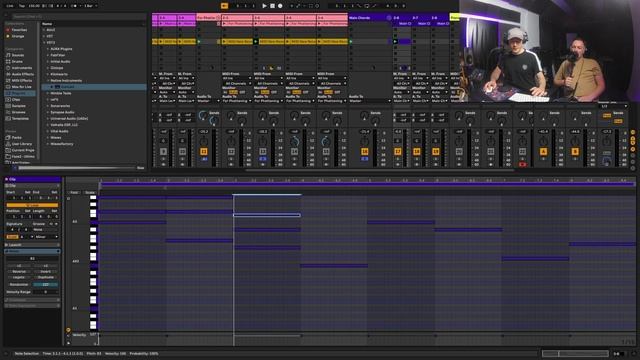Select Max for Live category
Image resolution: width=640 pixels, height=360 pixels.
(22, 87)
